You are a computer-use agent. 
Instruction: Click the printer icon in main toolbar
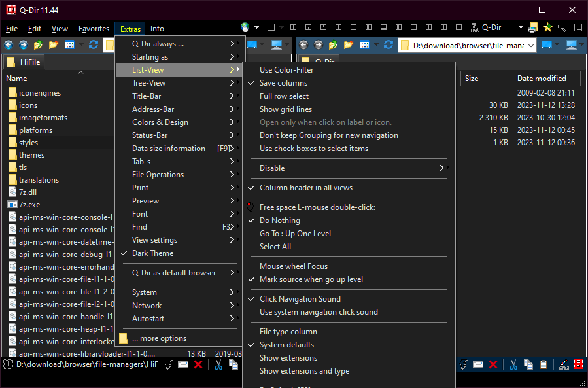533,28
